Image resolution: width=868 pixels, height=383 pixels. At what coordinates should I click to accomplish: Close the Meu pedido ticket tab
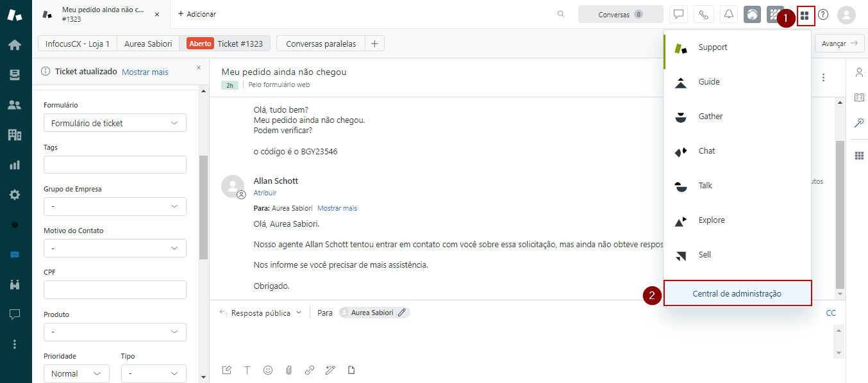(x=157, y=14)
